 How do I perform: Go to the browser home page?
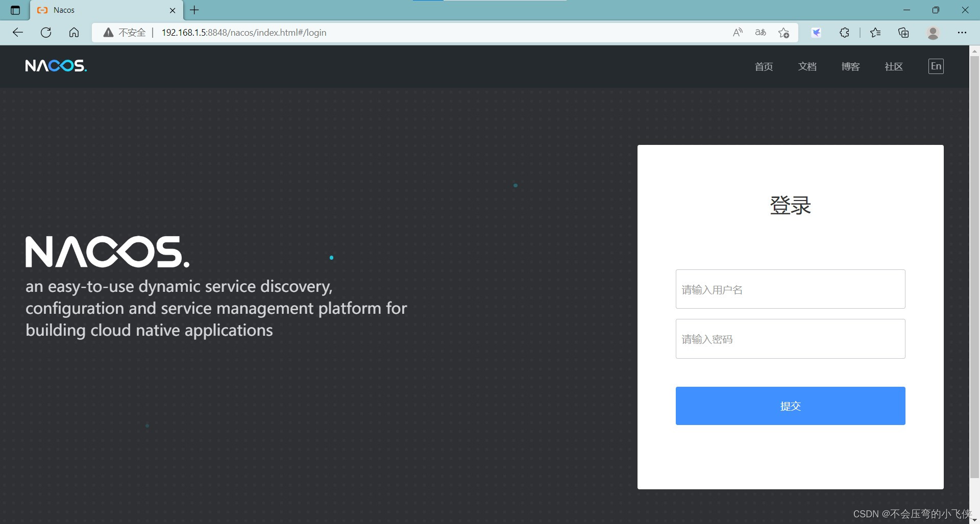[x=74, y=33]
